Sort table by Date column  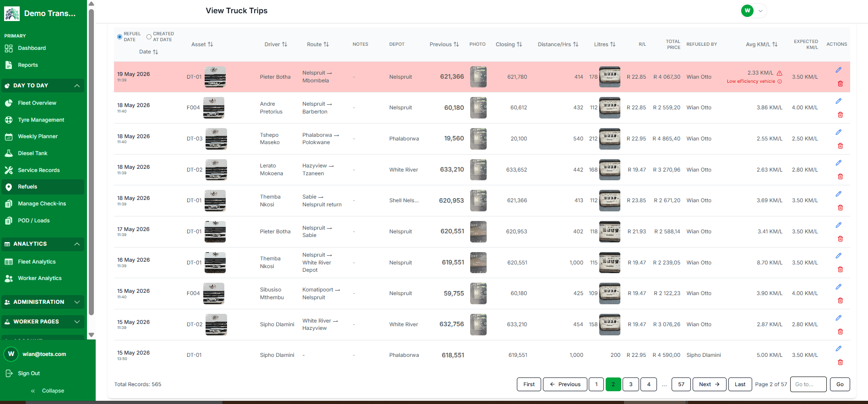click(149, 52)
